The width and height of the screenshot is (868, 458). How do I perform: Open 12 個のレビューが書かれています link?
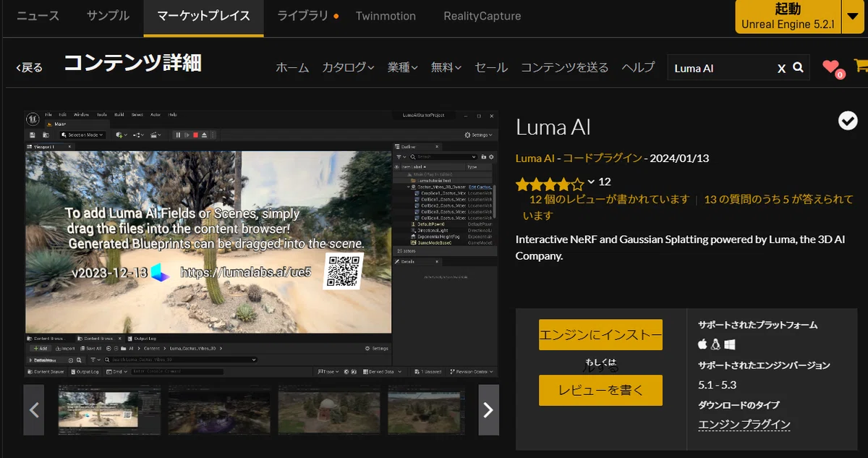click(610, 199)
